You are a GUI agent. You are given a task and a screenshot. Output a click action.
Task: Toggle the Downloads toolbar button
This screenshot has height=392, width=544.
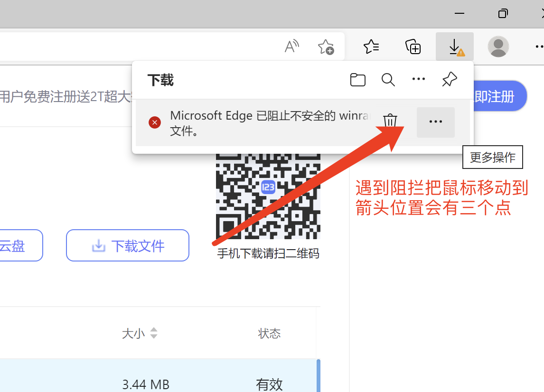[x=454, y=47]
